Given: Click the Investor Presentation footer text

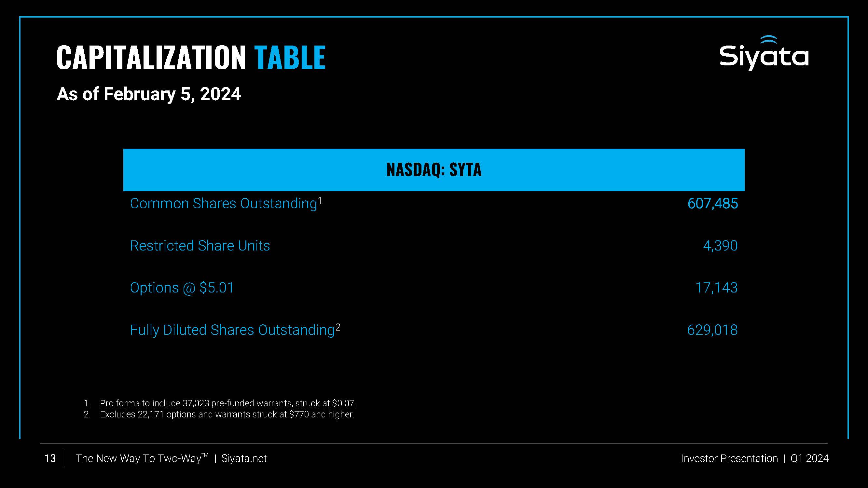Looking at the screenshot, I should click(729, 458).
